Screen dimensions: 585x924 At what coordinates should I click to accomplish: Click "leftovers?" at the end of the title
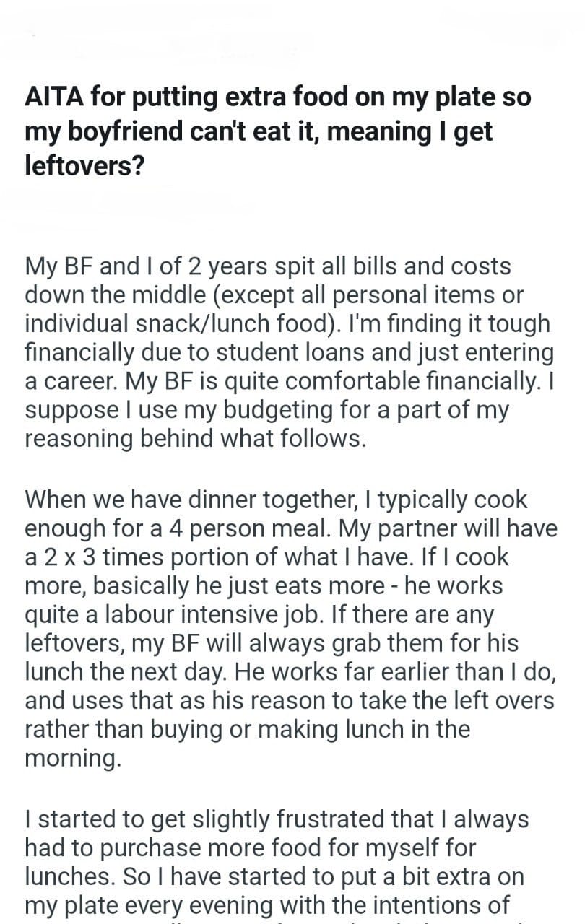[84, 167]
